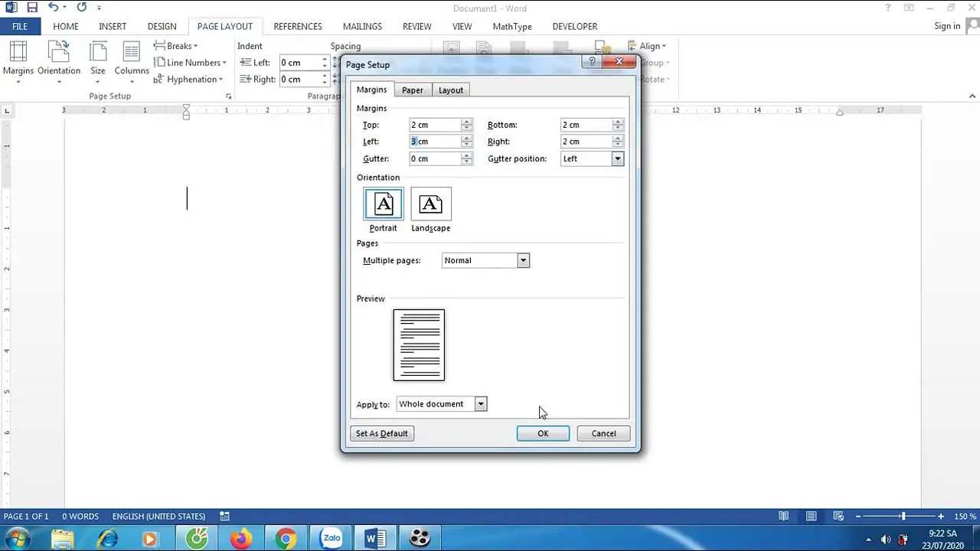980x551 pixels.
Task: Switch to the DESIGN tab
Action: pyautogui.click(x=162, y=26)
